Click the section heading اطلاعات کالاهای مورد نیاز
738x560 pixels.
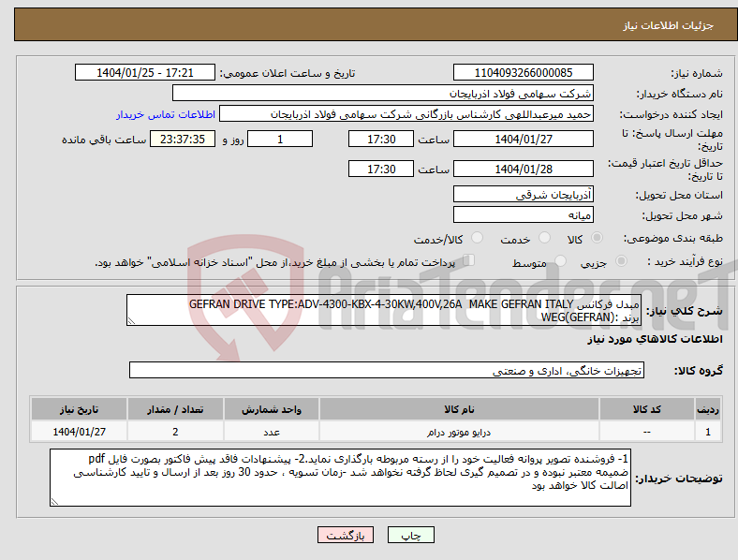point(655,339)
